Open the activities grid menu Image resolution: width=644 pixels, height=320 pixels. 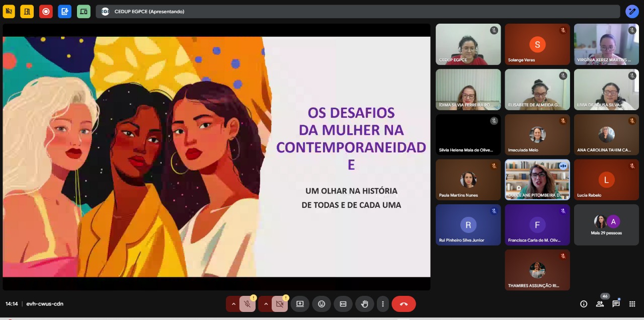(x=632, y=304)
